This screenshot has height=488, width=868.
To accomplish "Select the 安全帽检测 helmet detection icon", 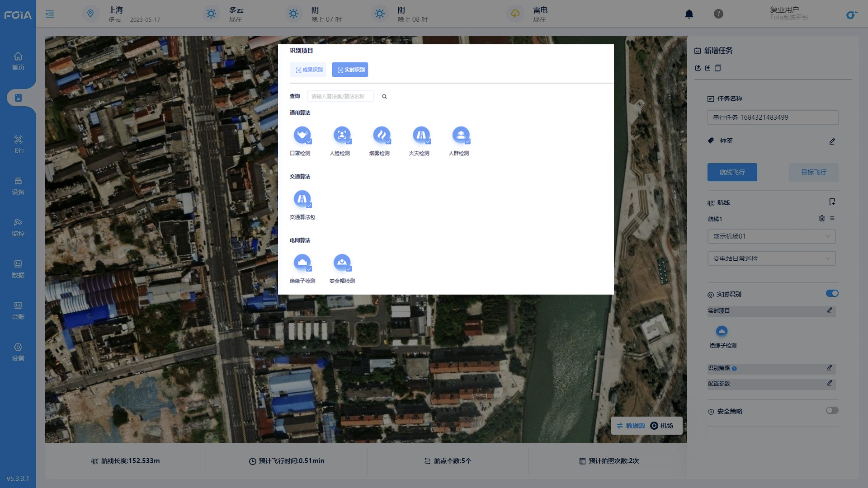I will [x=342, y=263].
